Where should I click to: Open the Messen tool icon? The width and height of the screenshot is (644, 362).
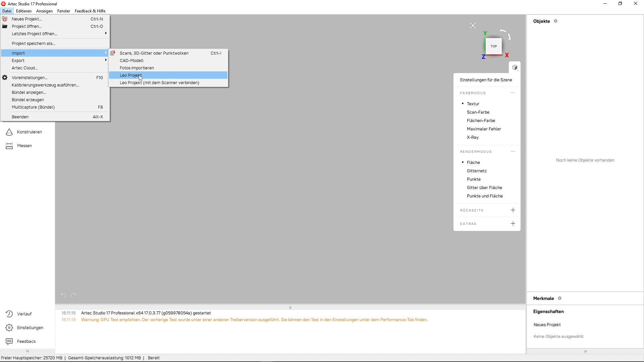click(x=9, y=146)
